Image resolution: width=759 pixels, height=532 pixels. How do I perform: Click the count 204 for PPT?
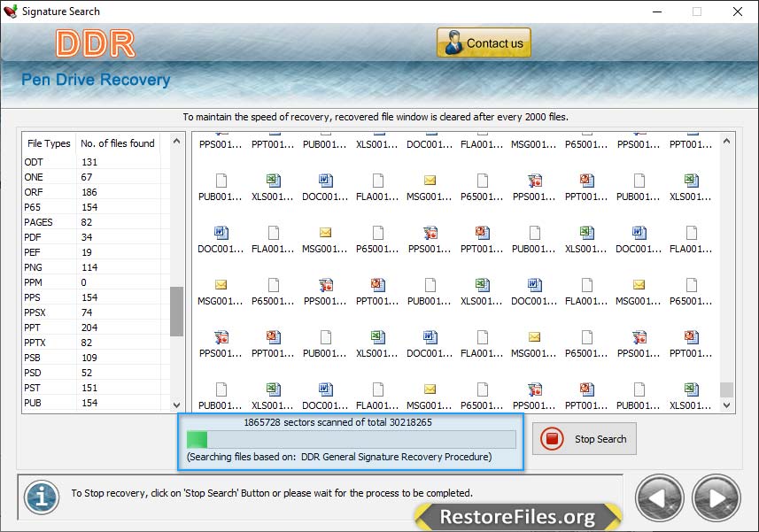coord(89,328)
